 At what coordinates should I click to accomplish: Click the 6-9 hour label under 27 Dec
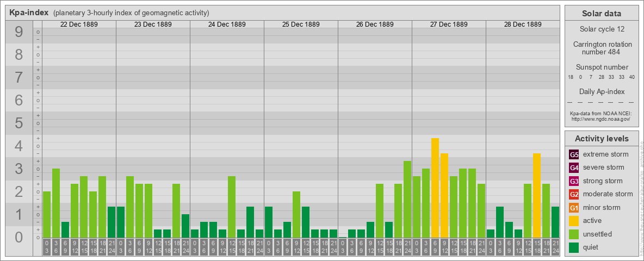(435, 247)
